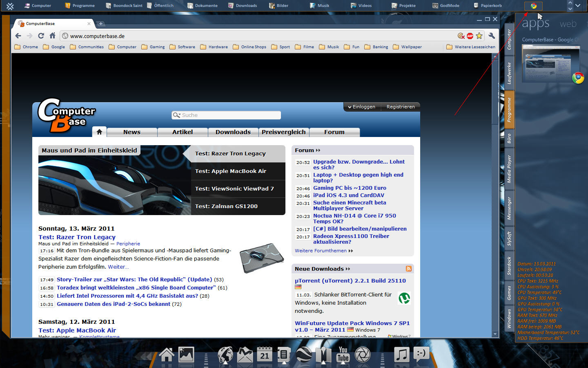588x368 pixels.
Task: Open Chrome's home page button
Action: [x=52, y=36]
